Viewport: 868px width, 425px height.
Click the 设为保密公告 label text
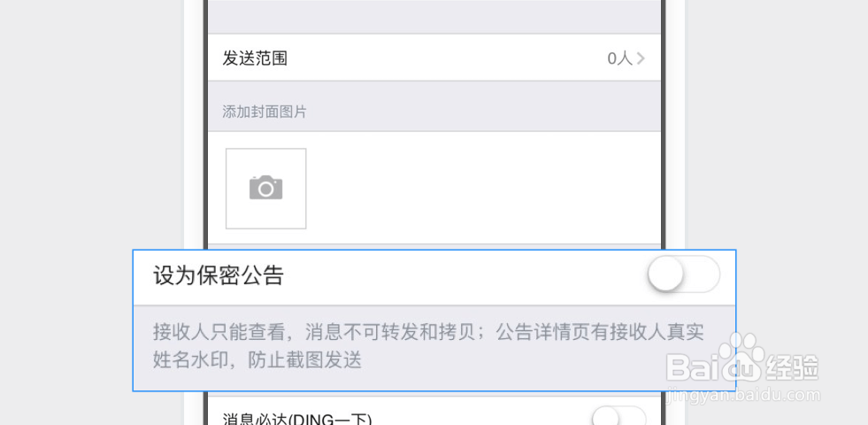click(x=219, y=275)
